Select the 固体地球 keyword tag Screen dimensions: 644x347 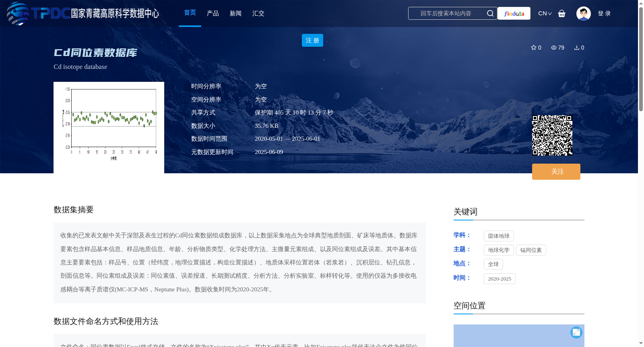pos(499,236)
